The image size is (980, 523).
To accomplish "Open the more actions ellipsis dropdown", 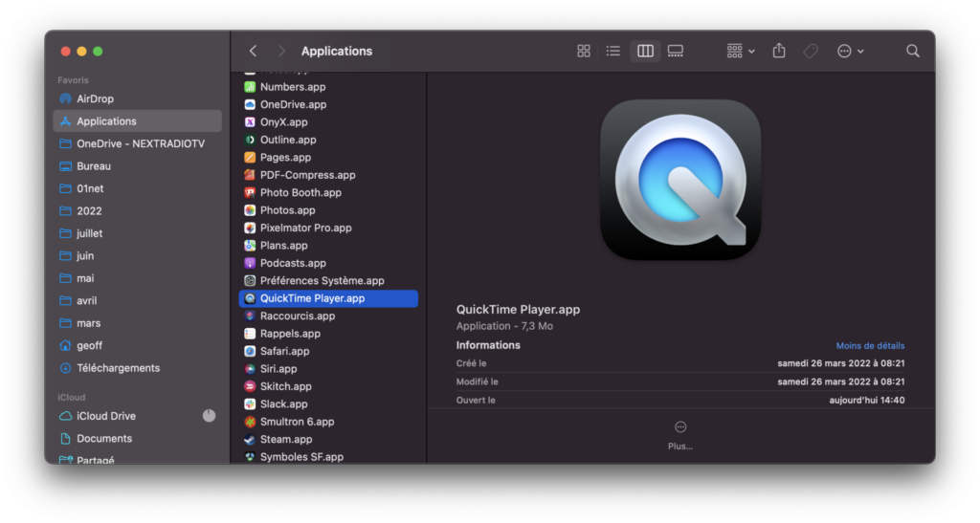I will pyautogui.click(x=850, y=52).
